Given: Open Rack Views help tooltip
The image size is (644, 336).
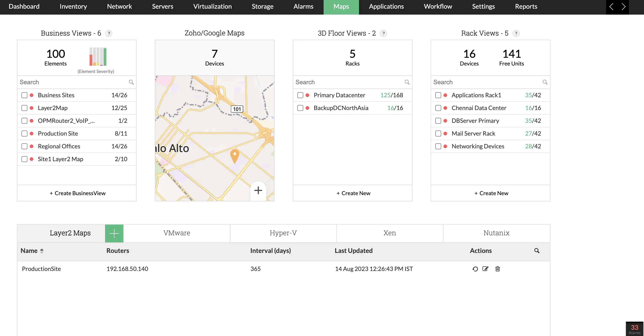Looking at the screenshot, I should [x=516, y=34].
